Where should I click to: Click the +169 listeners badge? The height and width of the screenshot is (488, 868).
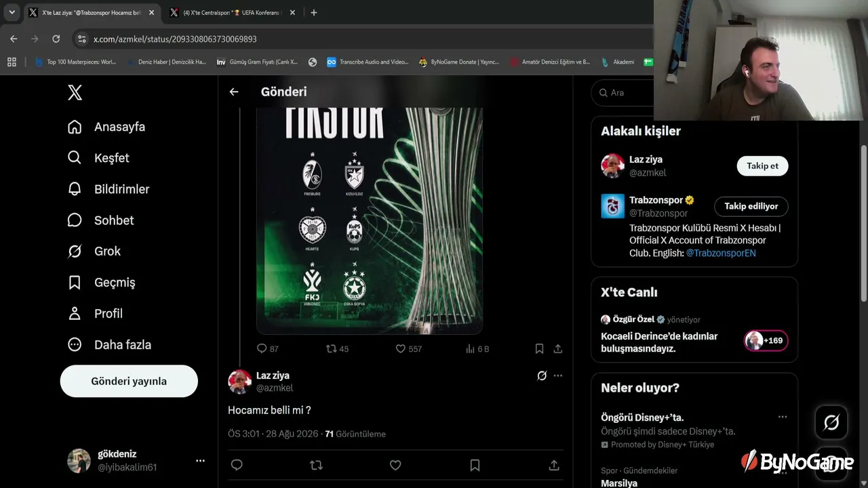(766, 340)
